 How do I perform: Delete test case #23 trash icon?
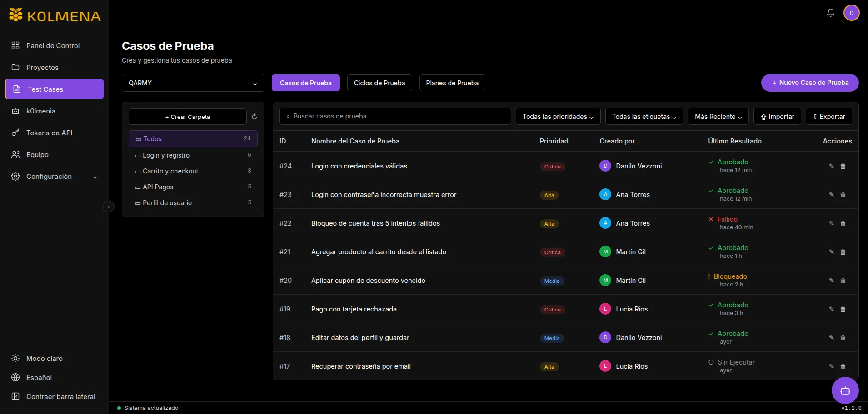843,195
